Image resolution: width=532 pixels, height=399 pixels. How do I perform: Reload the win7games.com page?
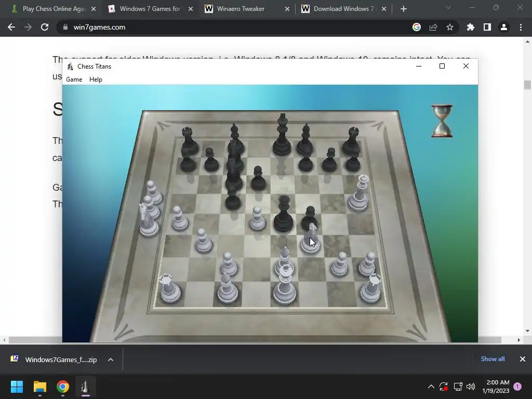[x=45, y=27]
